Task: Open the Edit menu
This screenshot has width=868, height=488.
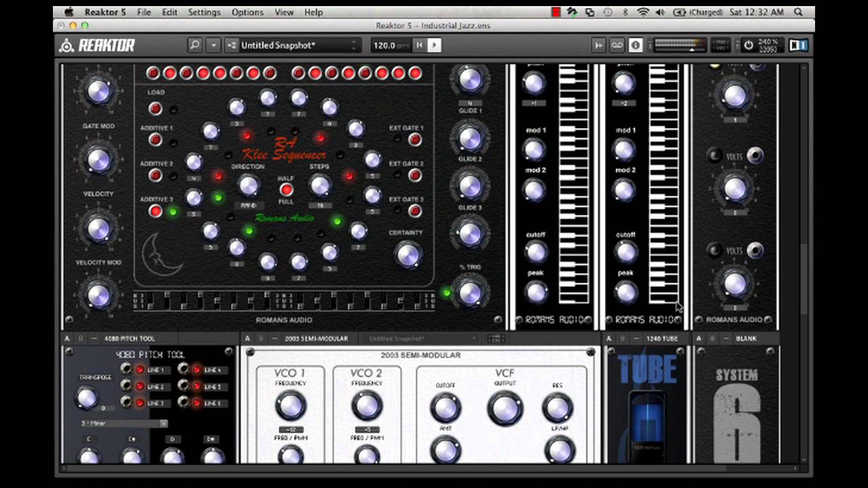Action: coord(170,12)
